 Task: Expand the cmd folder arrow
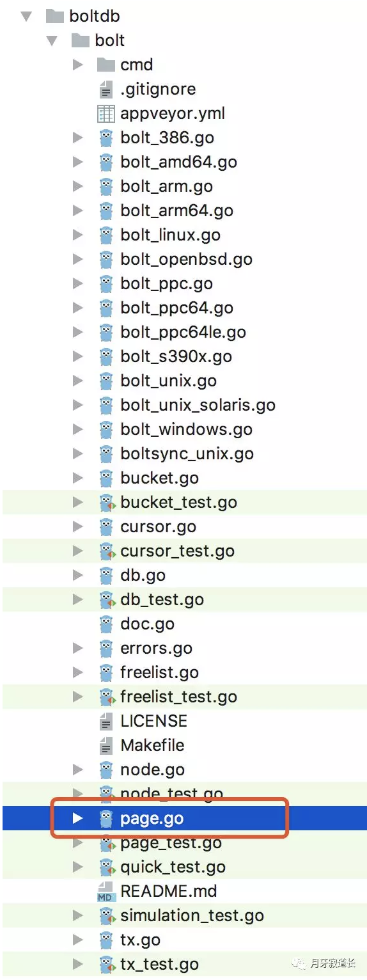(x=77, y=65)
